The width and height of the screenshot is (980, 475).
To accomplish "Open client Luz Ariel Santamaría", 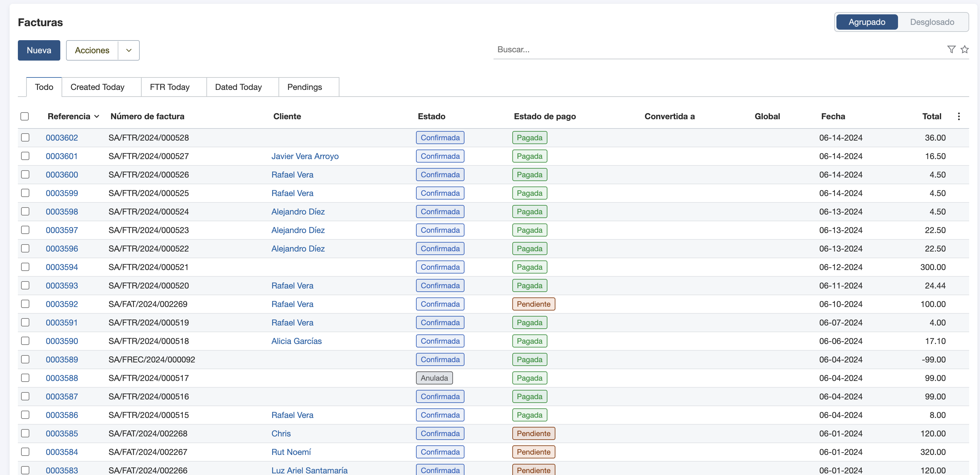I will [309, 471].
